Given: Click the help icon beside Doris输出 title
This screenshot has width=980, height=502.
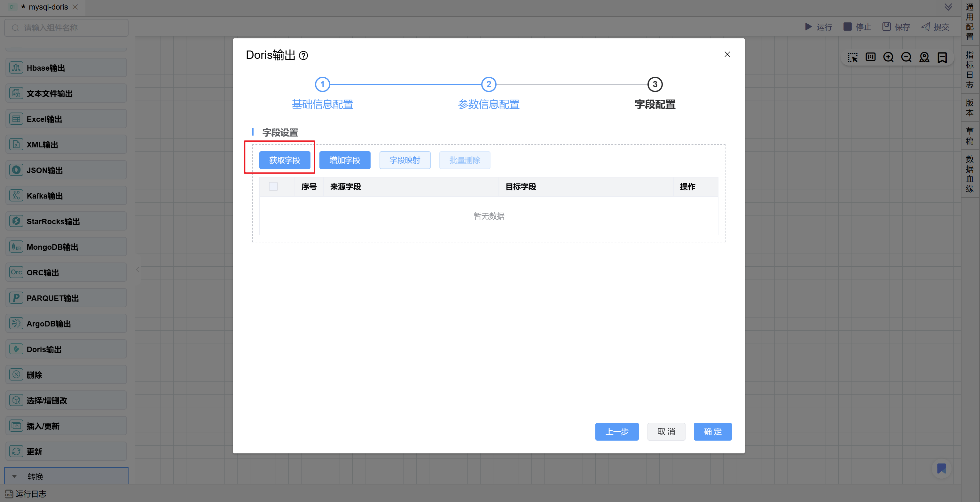Looking at the screenshot, I should coord(303,56).
